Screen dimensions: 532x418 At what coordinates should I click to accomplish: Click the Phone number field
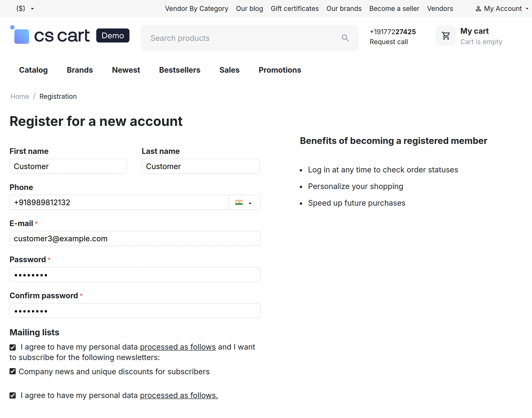[119, 202]
